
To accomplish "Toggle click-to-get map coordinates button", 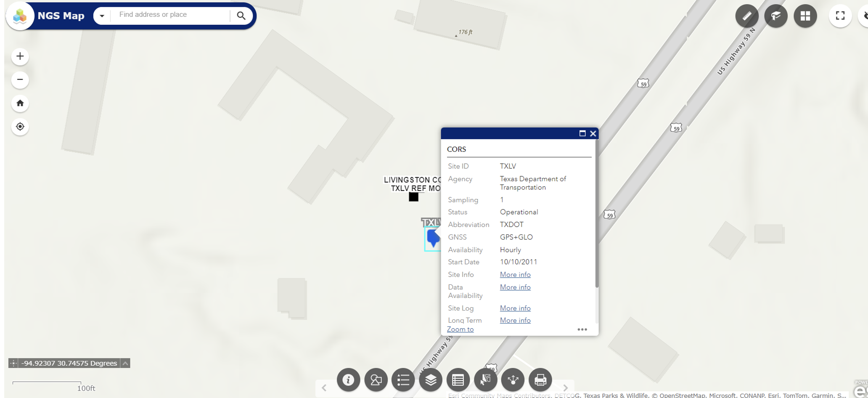I will click(x=13, y=363).
